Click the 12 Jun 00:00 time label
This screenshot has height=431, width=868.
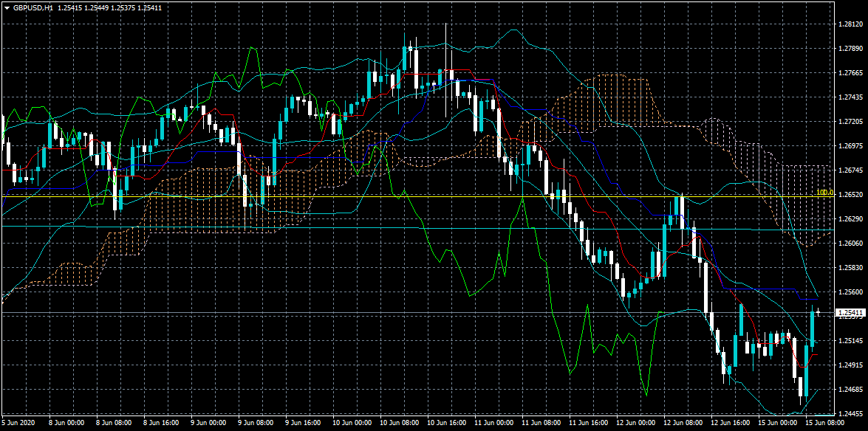tap(636, 424)
